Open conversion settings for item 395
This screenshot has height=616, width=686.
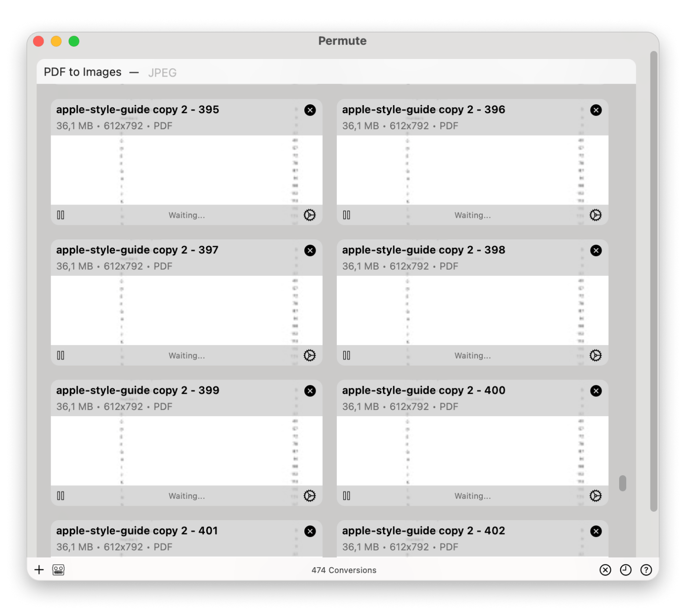310,215
